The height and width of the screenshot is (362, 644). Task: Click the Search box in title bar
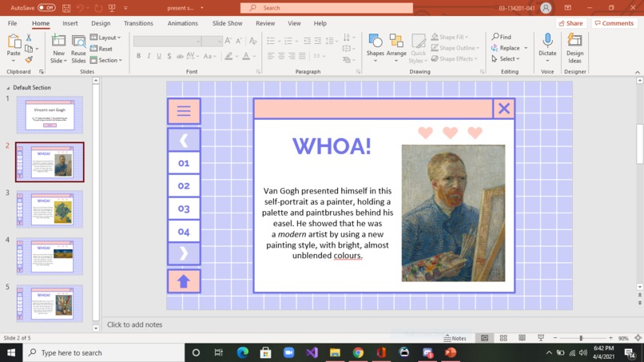[327, 8]
